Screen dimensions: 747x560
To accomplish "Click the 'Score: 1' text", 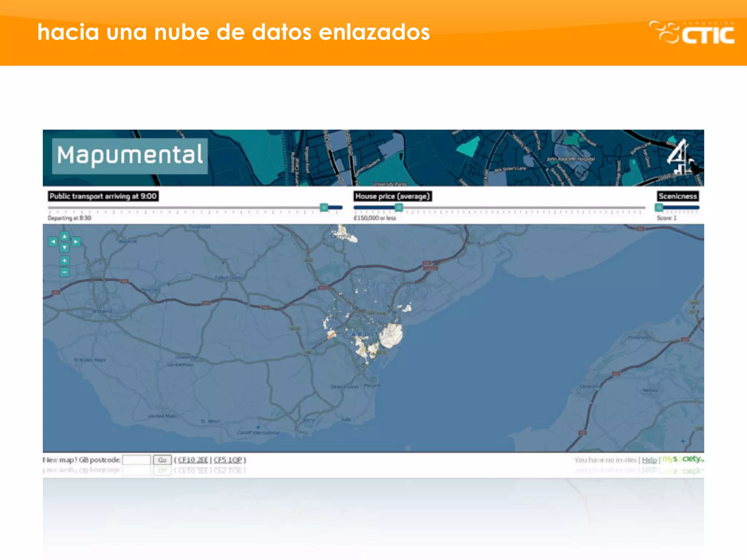I will (667, 218).
